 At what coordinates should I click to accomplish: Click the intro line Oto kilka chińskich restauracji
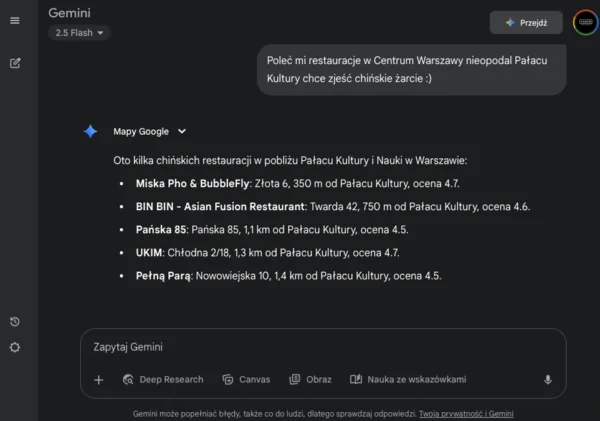coord(290,160)
